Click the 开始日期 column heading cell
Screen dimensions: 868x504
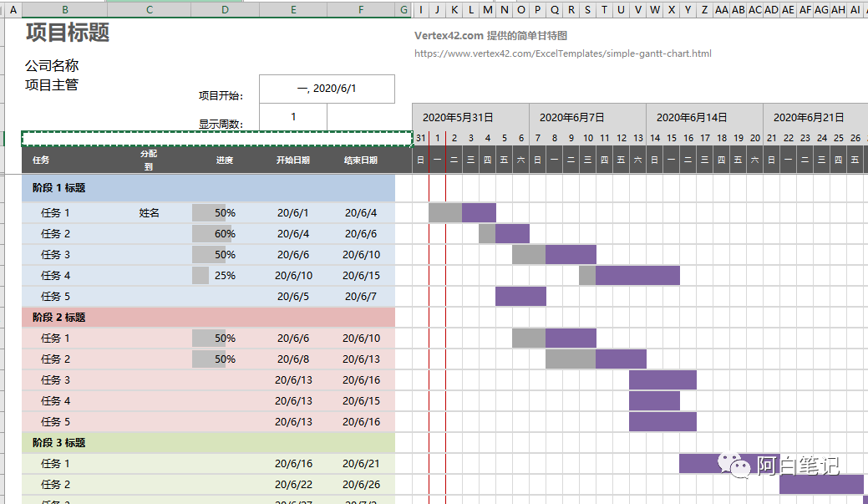[293, 160]
